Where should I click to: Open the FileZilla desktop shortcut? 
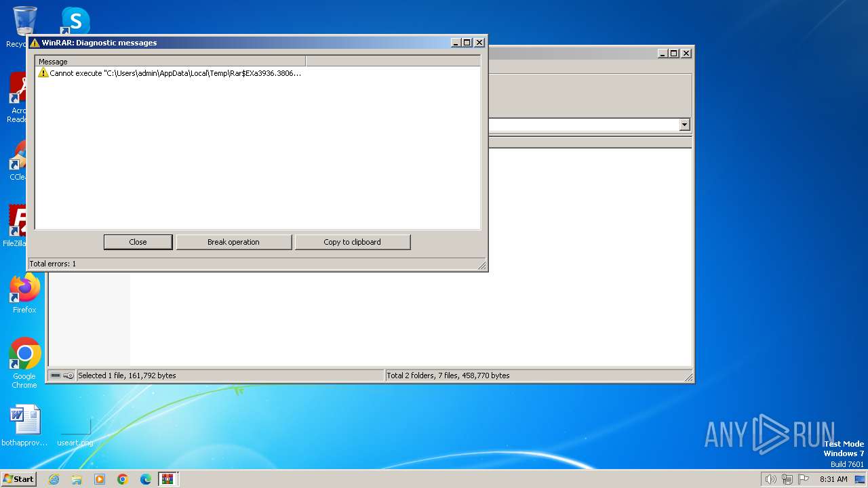[x=16, y=226]
